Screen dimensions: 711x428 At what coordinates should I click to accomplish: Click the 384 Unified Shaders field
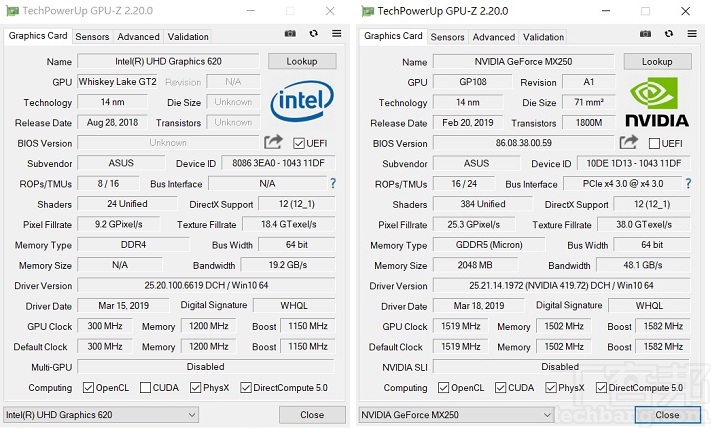[x=483, y=204]
